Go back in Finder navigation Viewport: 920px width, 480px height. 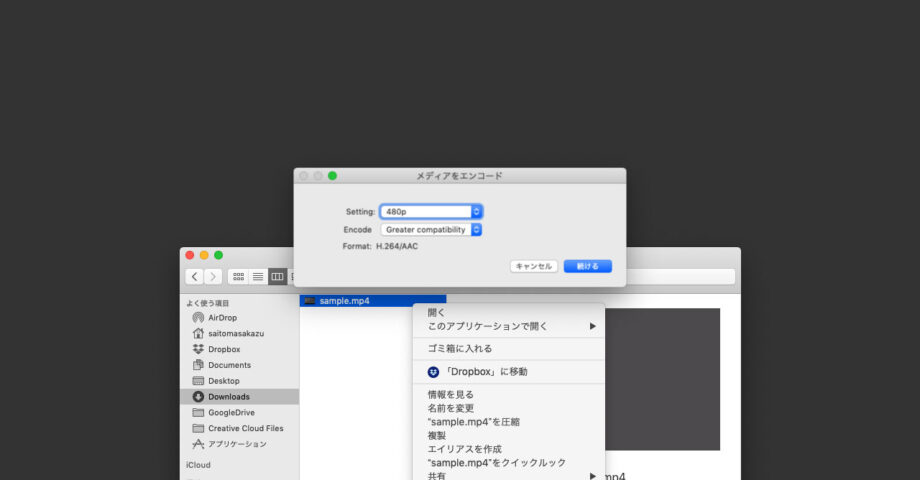point(195,276)
